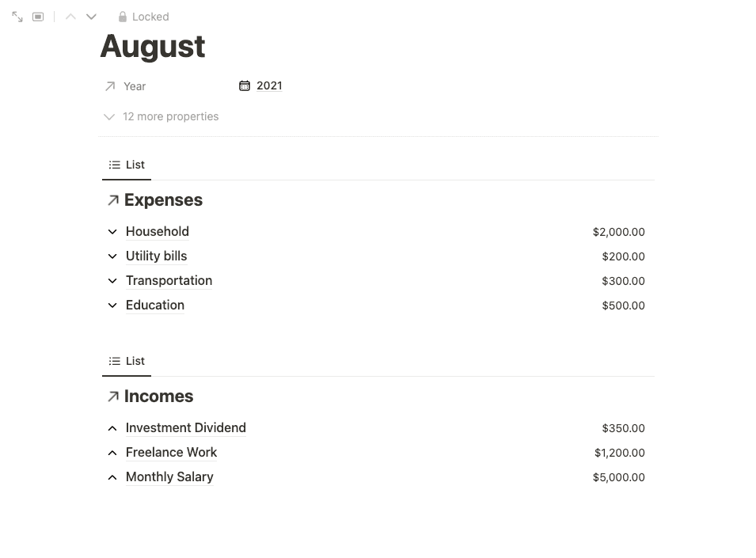756x558 pixels.
Task: Go to previous page with up arrow
Action: coord(70,17)
